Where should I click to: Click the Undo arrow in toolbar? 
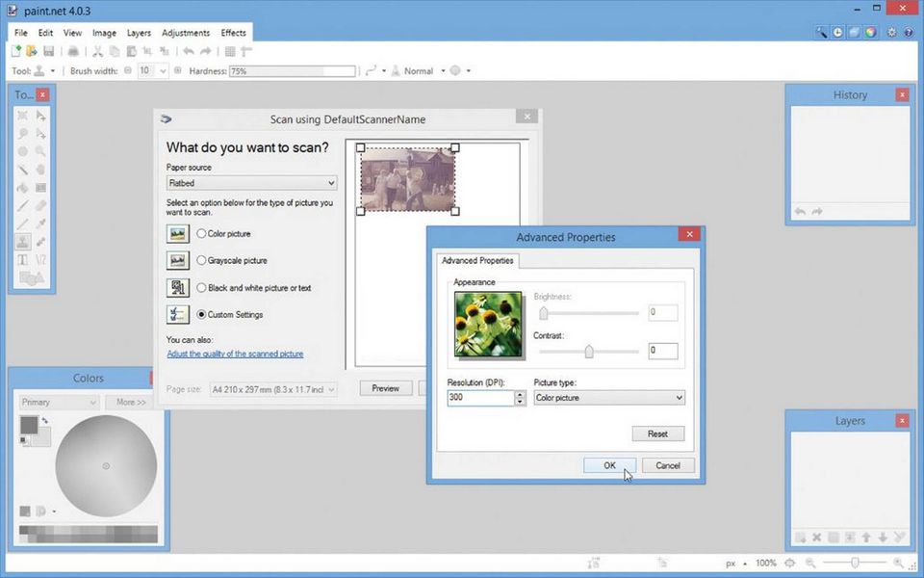[x=188, y=51]
